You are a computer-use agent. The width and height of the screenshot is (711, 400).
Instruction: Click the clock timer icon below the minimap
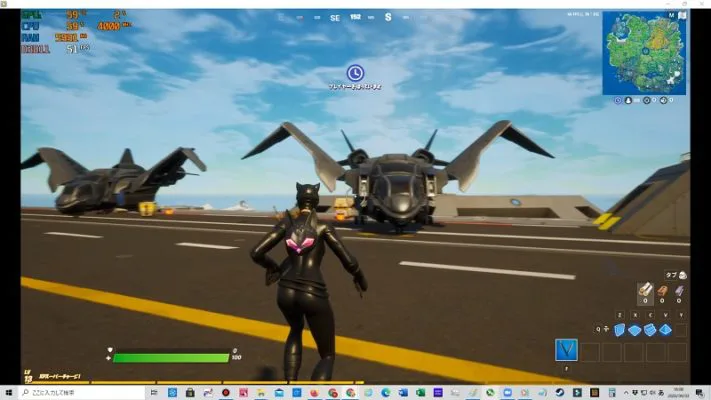(x=618, y=100)
